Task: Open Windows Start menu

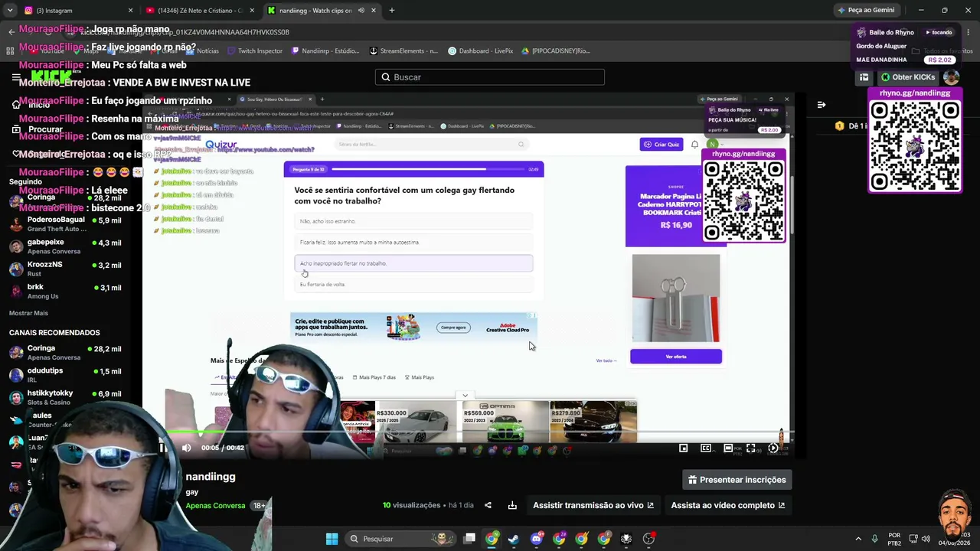Action: click(332, 539)
